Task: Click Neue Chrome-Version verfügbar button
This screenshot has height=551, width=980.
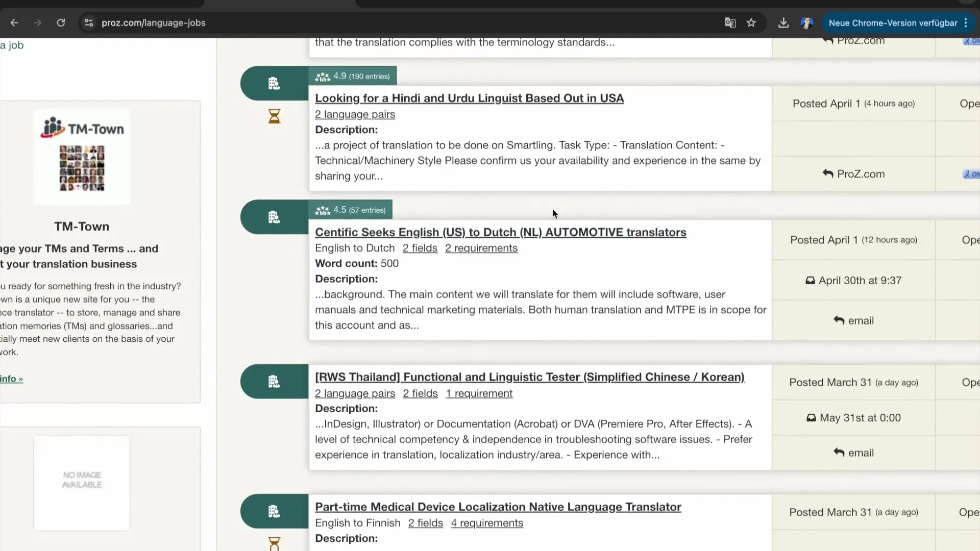Action: [x=892, y=23]
